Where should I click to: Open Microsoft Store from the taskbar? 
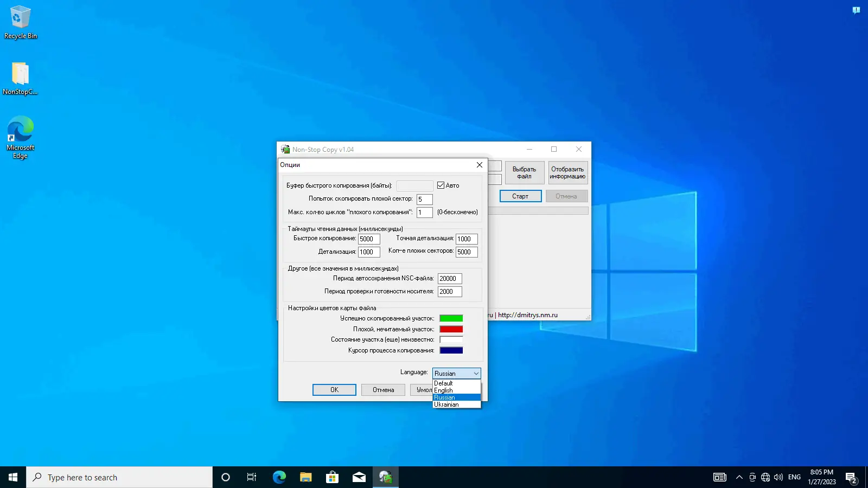point(332,477)
